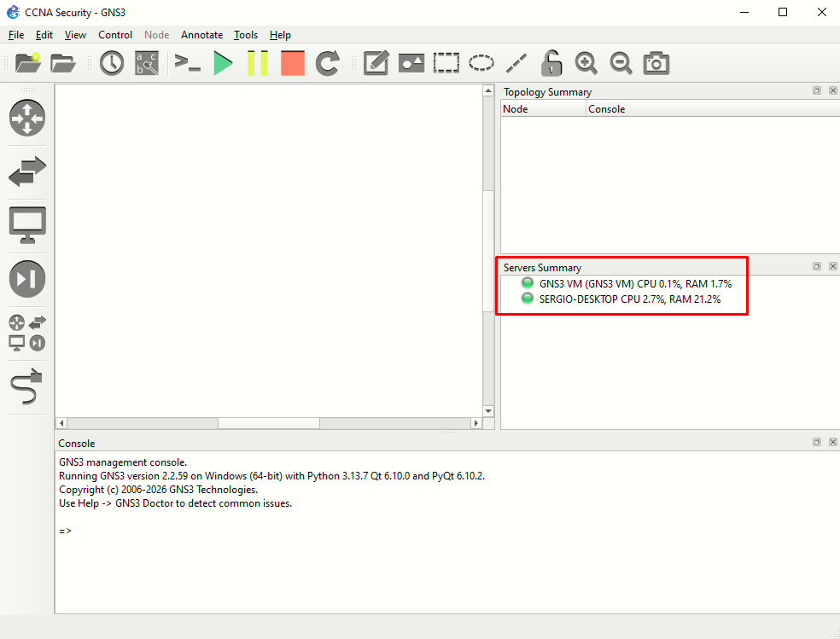Select the Draw a line tool

click(x=516, y=63)
